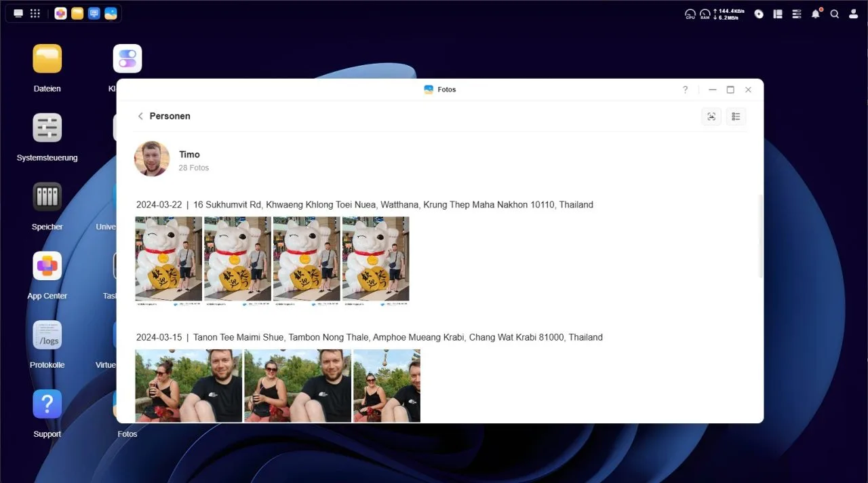The height and width of the screenshot is (483, 868).
Task: Open the face recognition scan icon
Action: pyautogui.click(x=711, y=117)
